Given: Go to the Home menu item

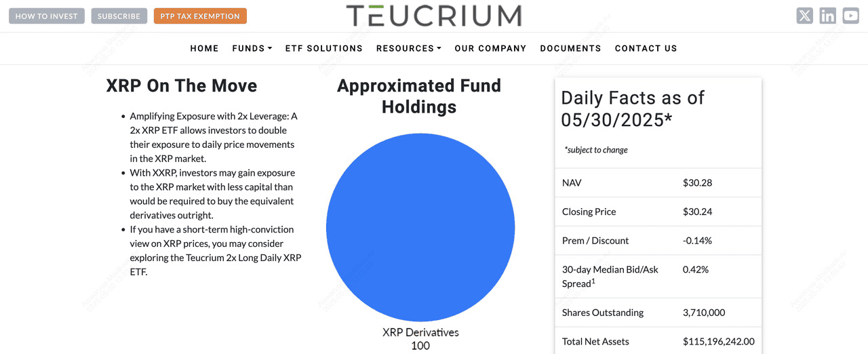Looking at the screenshot, I should tap(204, 48).
